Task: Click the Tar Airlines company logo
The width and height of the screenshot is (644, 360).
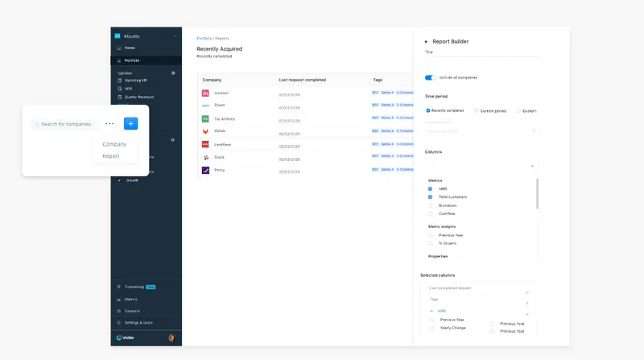Action: pos(205,118)
